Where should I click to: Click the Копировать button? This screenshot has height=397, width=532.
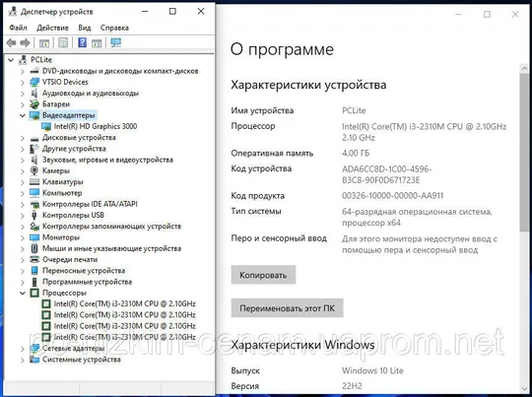263,275
